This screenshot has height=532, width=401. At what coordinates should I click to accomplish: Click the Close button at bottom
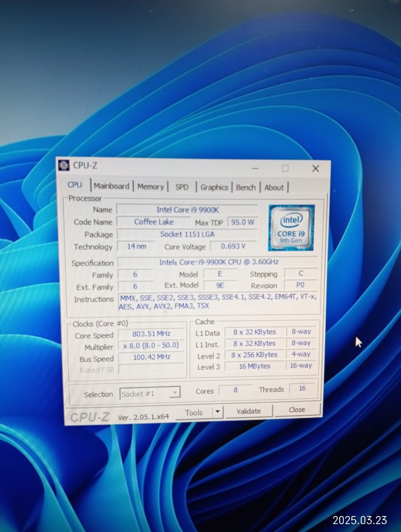[297, 410]
